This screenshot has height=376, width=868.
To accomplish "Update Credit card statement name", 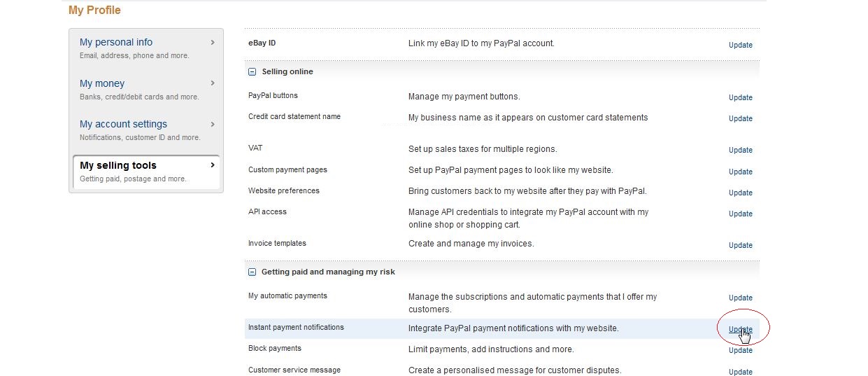I will pyautogui.click(x=741, y=118).
